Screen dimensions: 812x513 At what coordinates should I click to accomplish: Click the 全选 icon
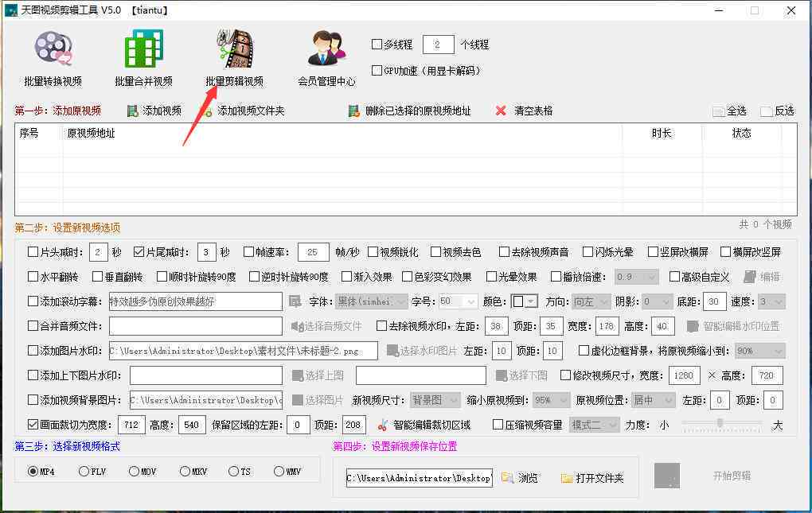tap(718, 111)
